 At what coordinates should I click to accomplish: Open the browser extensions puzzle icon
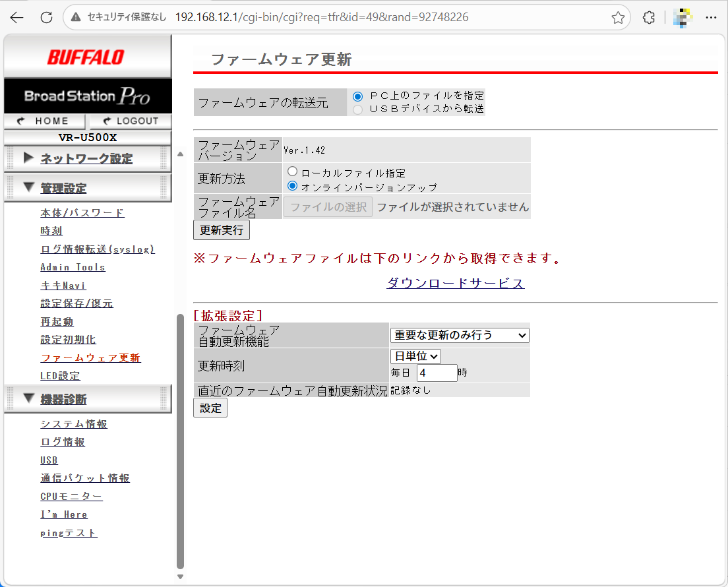(x=649, y=18)
